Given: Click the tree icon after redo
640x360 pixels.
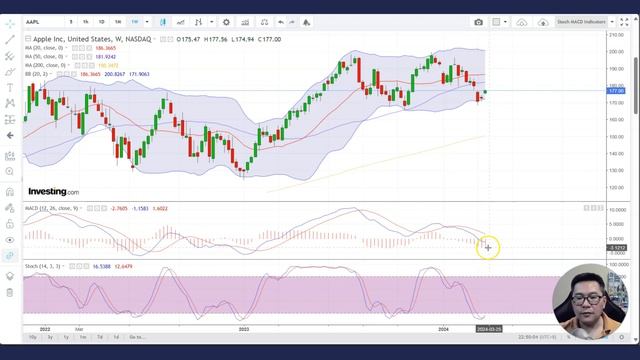Looking at the screenshot, I should pyautogui.click(x=306, y=22).
